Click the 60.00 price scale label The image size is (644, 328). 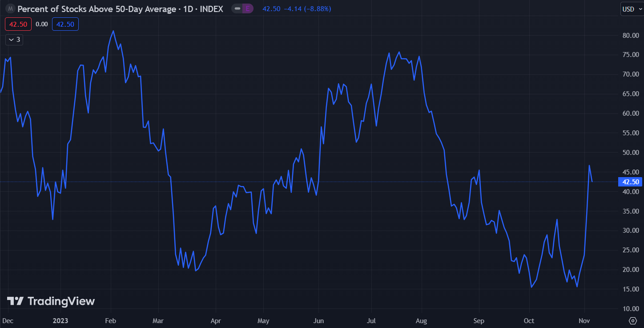pos(630,113)
